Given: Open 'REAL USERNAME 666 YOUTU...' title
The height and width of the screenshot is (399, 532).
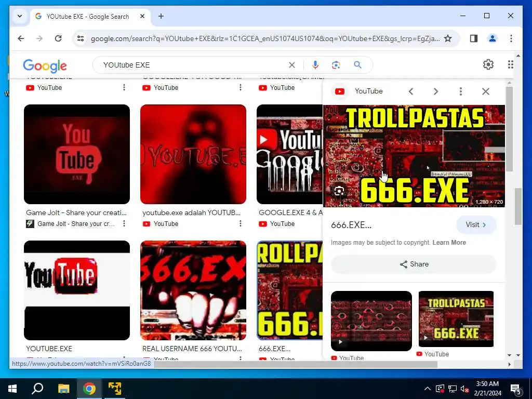Looking at the screenshot, I should click(x=192, y=349).
